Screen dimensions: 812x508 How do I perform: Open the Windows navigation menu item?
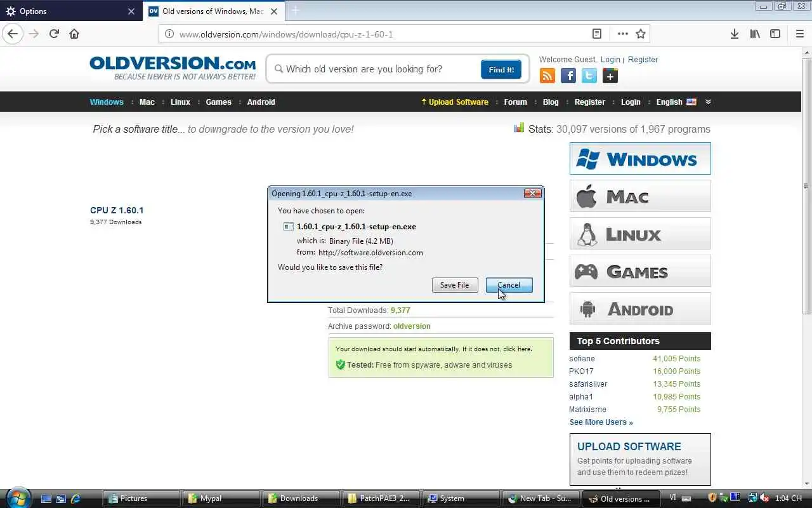pyautogui.click(x=107, y=102)
